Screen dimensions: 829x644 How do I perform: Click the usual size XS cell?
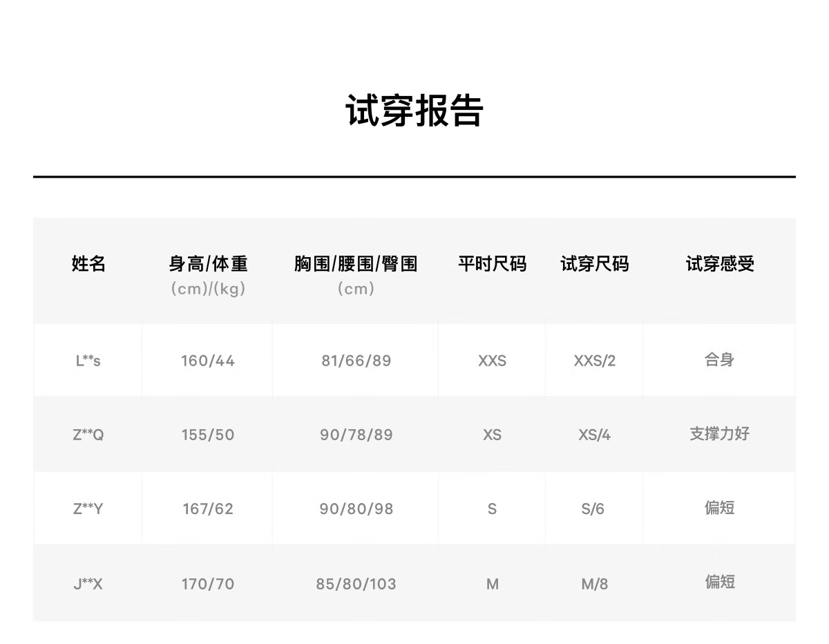coord(492,435)
